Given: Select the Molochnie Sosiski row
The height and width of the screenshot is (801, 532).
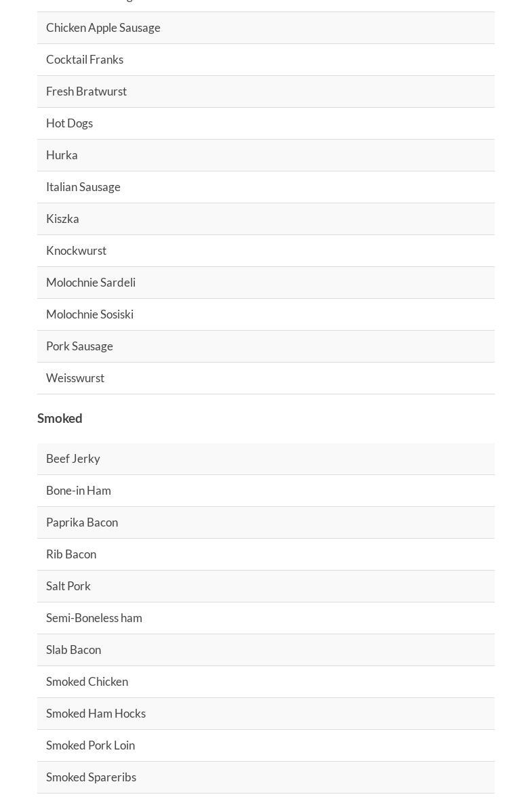Looking at the screenshot, I should click(x=89, y=314).
